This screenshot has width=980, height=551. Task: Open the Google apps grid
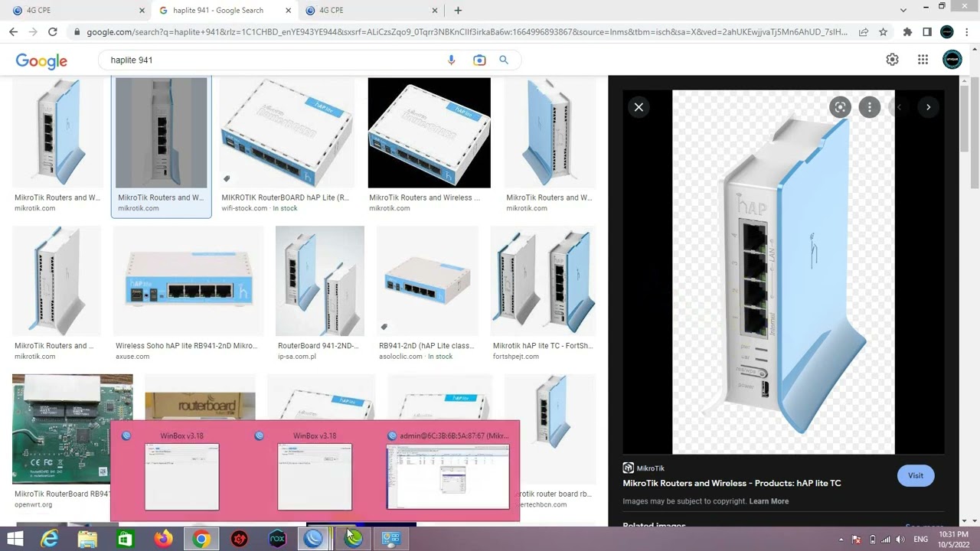923,60
